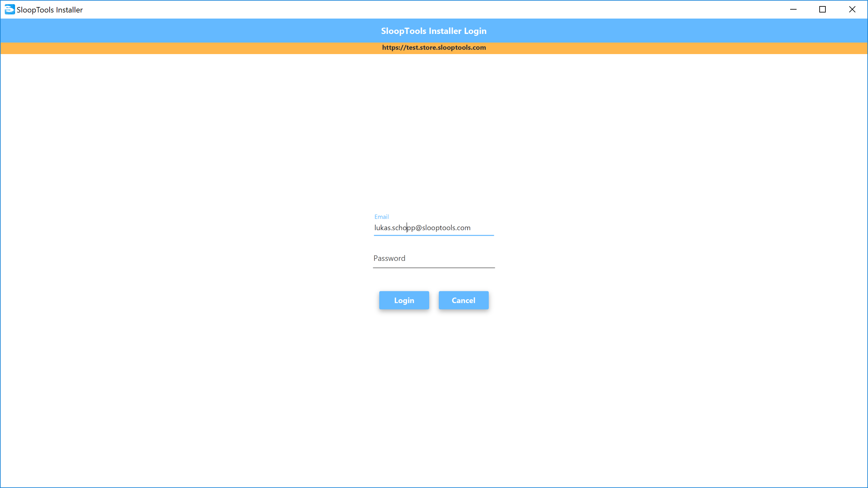Focus the Password input field
The height and width of the screenshot is (488, 868).
(434, 259)
